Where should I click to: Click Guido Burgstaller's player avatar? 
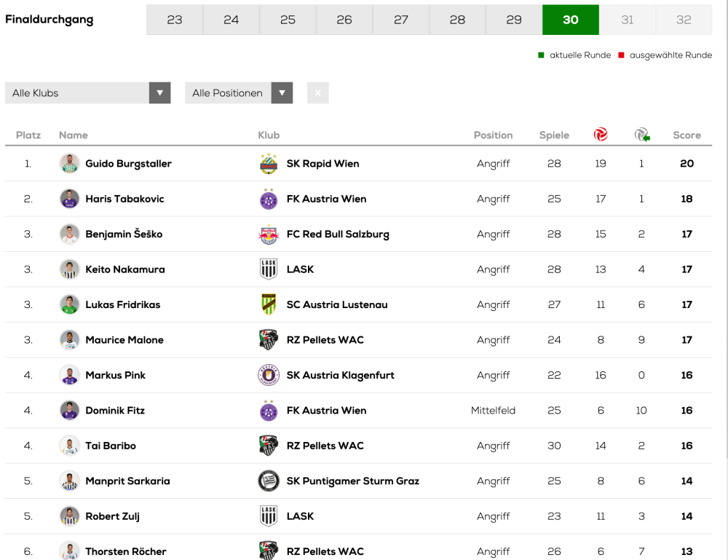click(x=69, y=164)
